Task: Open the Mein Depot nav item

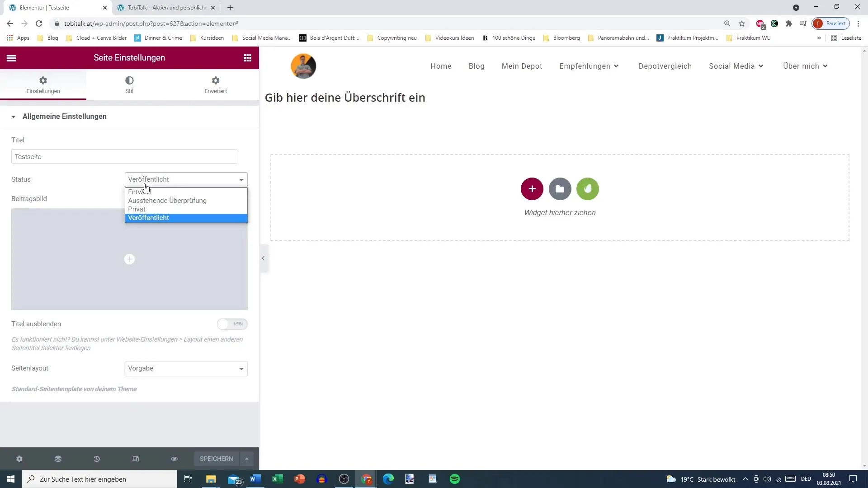Action: click(522, 66)
